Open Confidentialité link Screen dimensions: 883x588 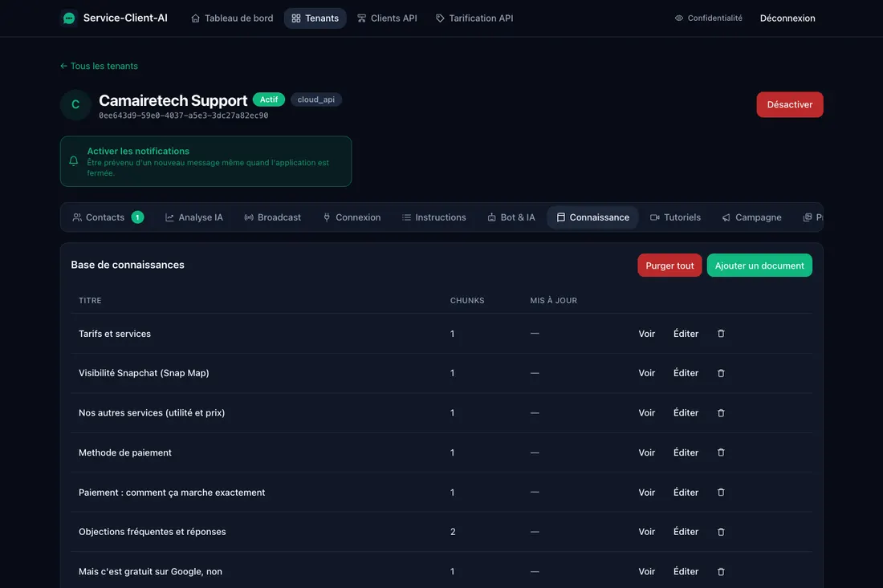[709, 18]
